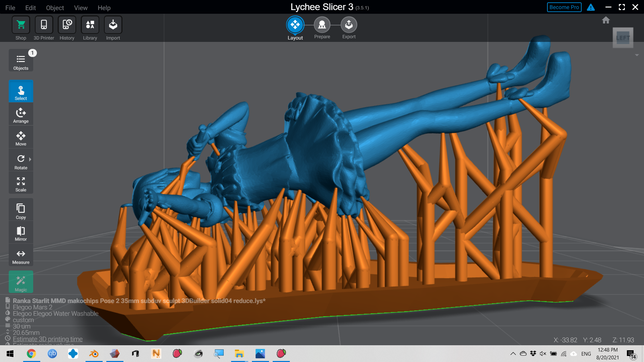Image resolution: width=644 pixels, height=362 pixels.
Task: Click the project file name .lys text
Action: click(x=139, y=301)
